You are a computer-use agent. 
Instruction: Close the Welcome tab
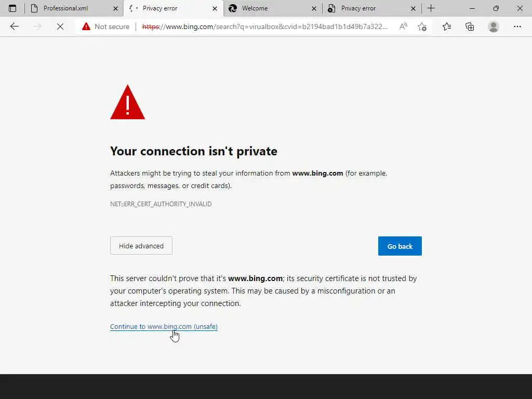(x=314, y=8)
